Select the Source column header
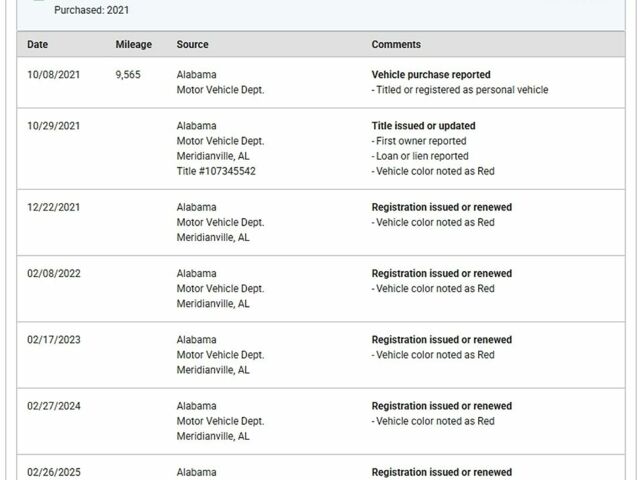 (193, 44)
